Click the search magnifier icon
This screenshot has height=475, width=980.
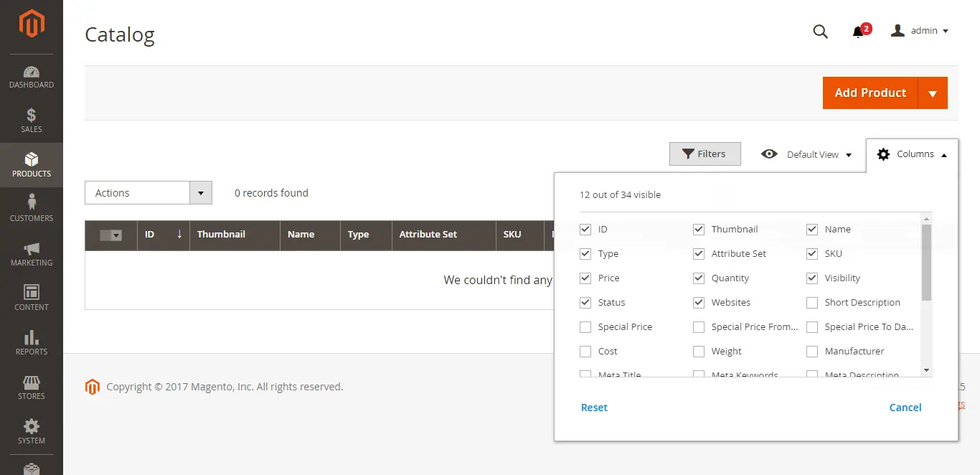[x=820, y=31]
